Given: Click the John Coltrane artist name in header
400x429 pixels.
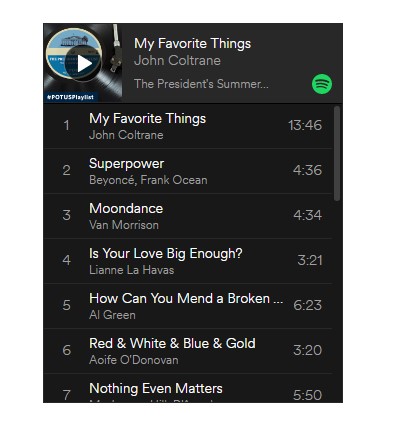Looking at the screenshot, I should pyautogui.click(x=177, y=61).
